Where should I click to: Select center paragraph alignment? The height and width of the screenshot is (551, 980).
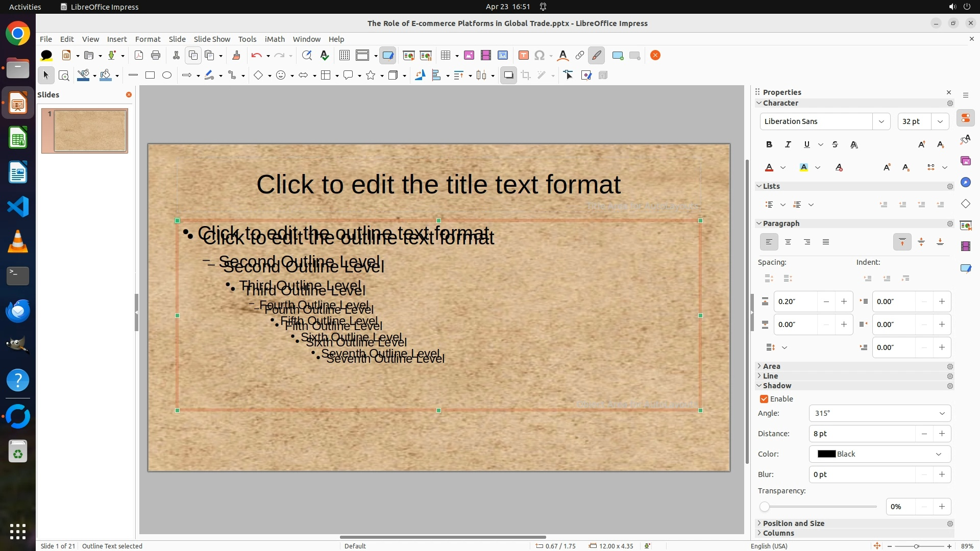[x=788, y=242]
